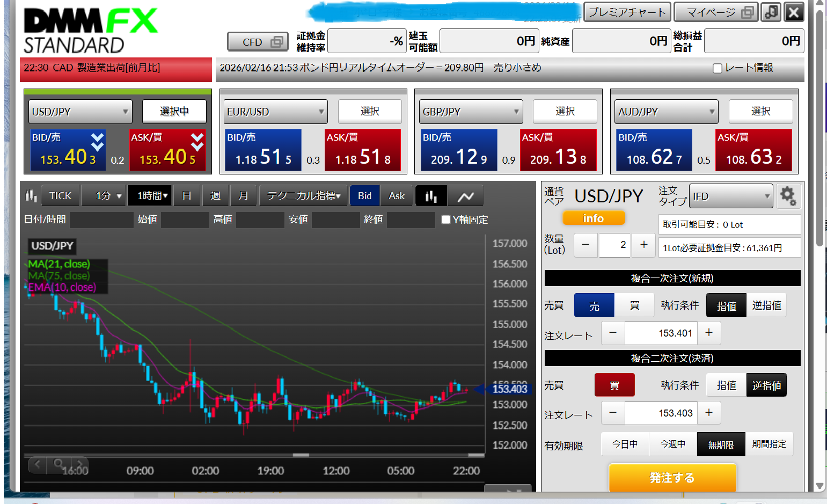Viewport: 827px width, 504px height.
Task: Switch chart to candlestick display icon
Action: coord(431,196)
